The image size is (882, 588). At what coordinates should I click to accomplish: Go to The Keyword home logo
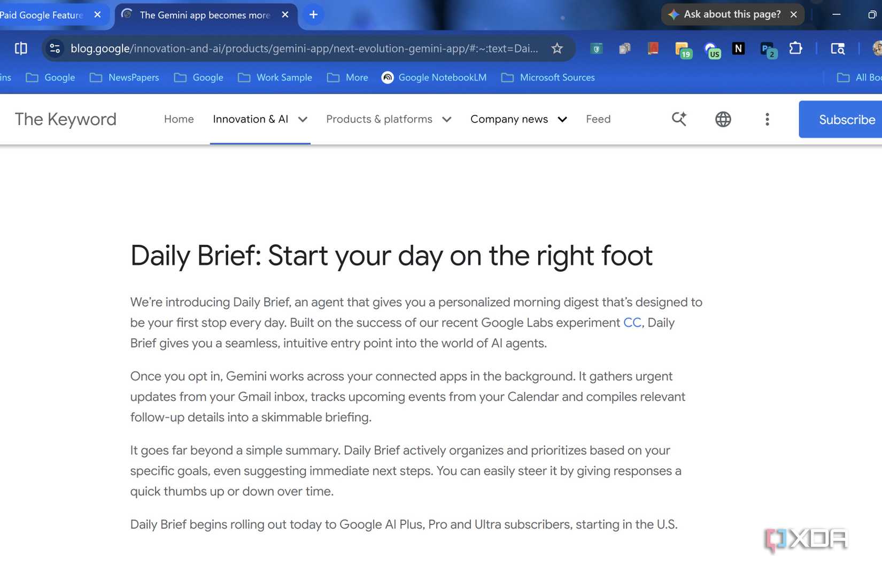pos(66,119)
